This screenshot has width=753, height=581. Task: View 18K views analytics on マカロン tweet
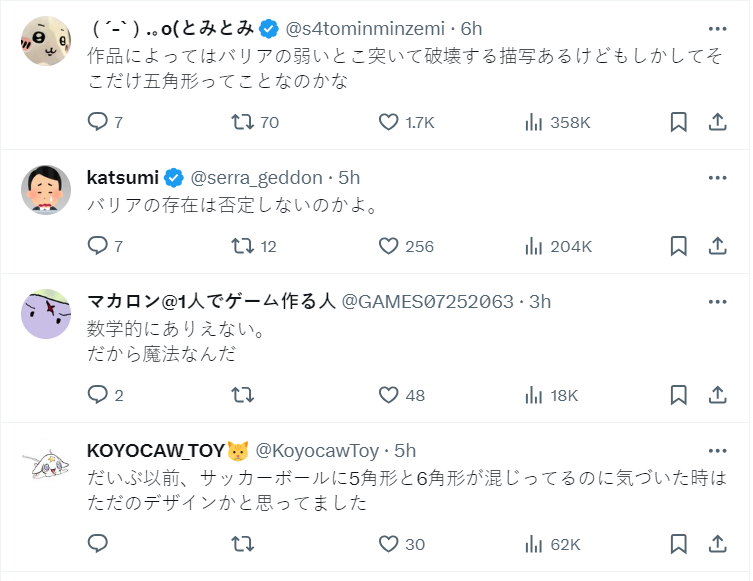click(534, 395)
